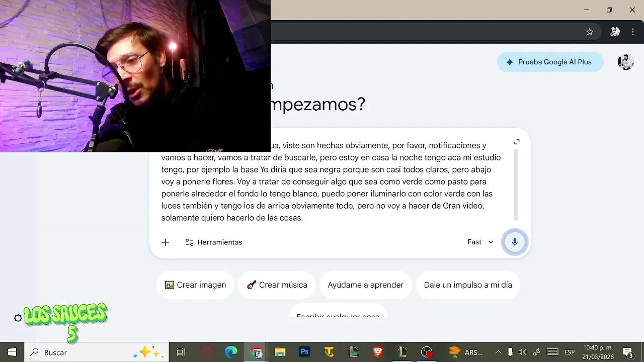The image size is (644, 362).
Task: Open the Opera browser taskbar icon
Action: pyautogui.click(x=207, y=352)
